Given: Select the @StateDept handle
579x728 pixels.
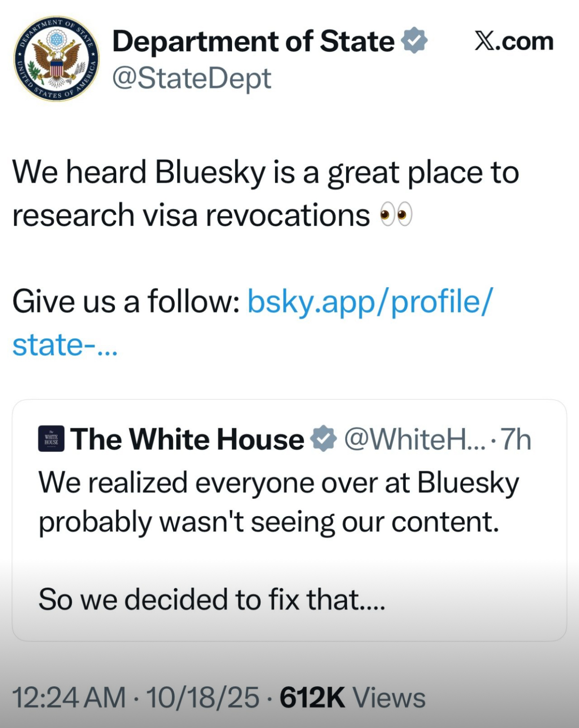Looking at the screenshot, I should point(192,78).
